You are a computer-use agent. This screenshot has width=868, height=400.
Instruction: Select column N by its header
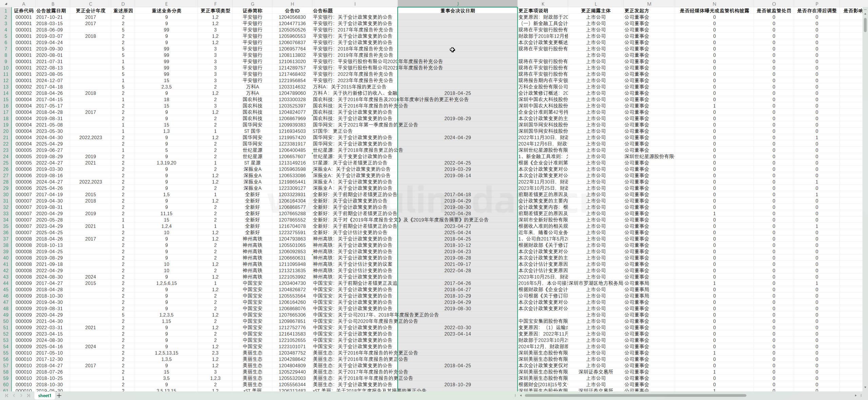(x=714, y=4)
